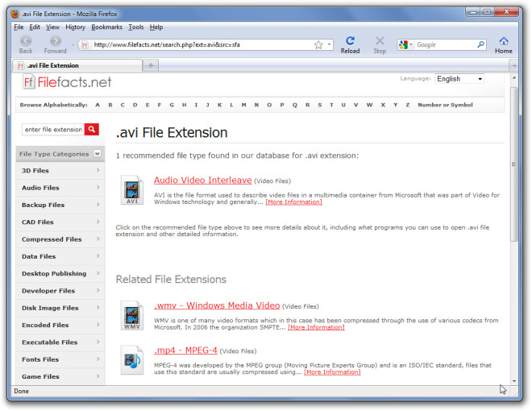
Task: Click the enter file extension search field
Action: click(53, 129)
